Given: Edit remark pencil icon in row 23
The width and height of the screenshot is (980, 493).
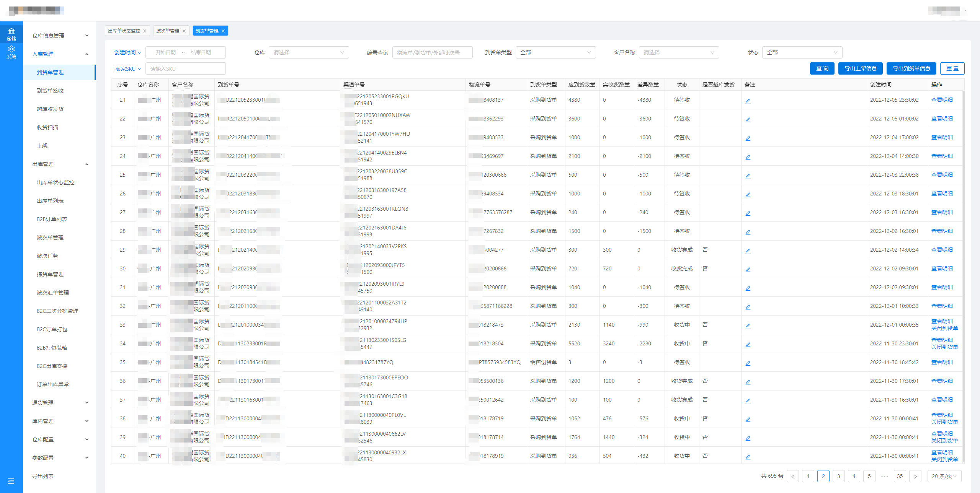Looking at the screenshot, I should click(748, 138).
